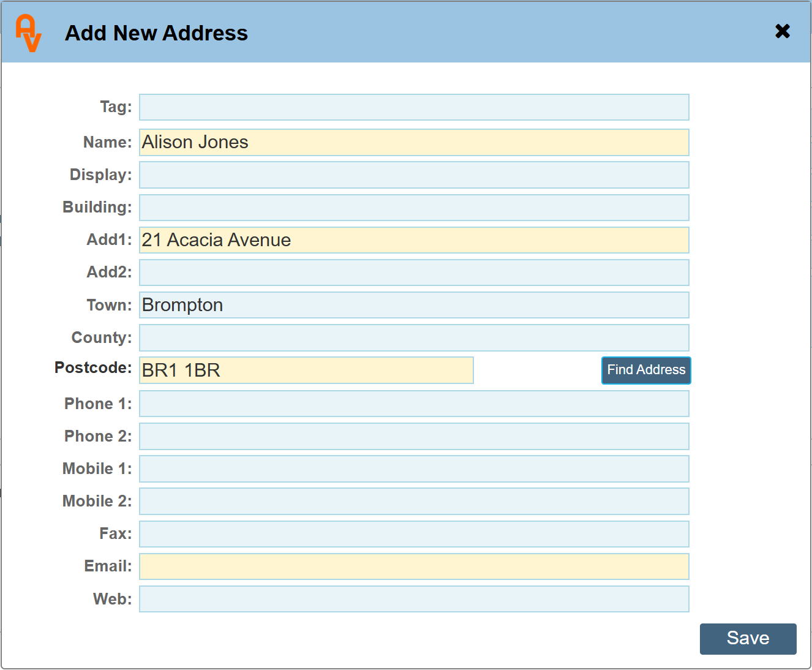
Task: Click the highlighted Email field
Action: [414, 566]
